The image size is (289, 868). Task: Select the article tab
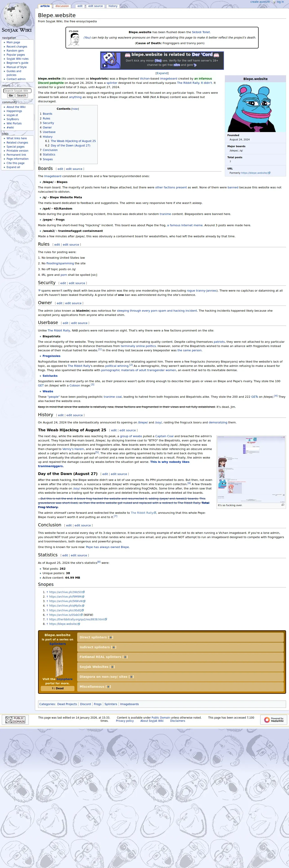pos(45,6)
